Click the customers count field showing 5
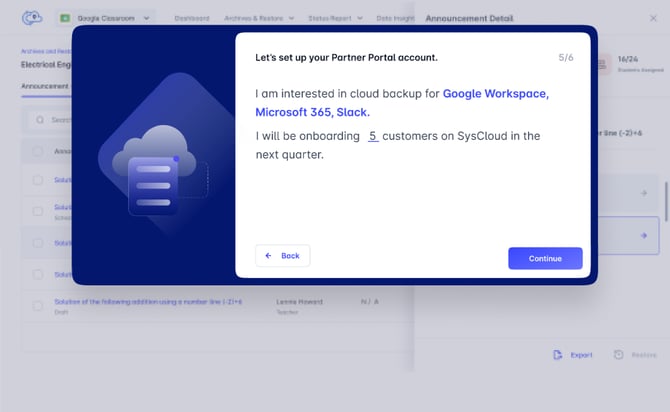Image resolution: width=670 pixels, height=412 pixels. pyautogui.click(x=372, y=136)
